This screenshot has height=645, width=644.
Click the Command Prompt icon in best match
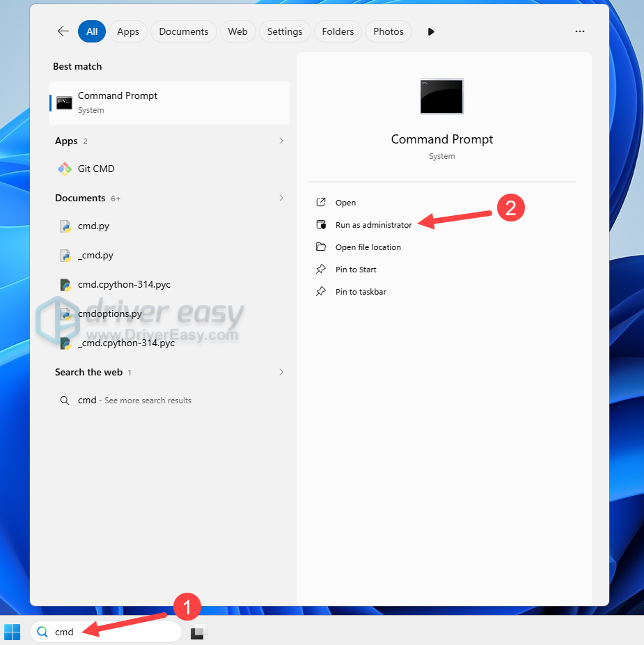(64, 103)
